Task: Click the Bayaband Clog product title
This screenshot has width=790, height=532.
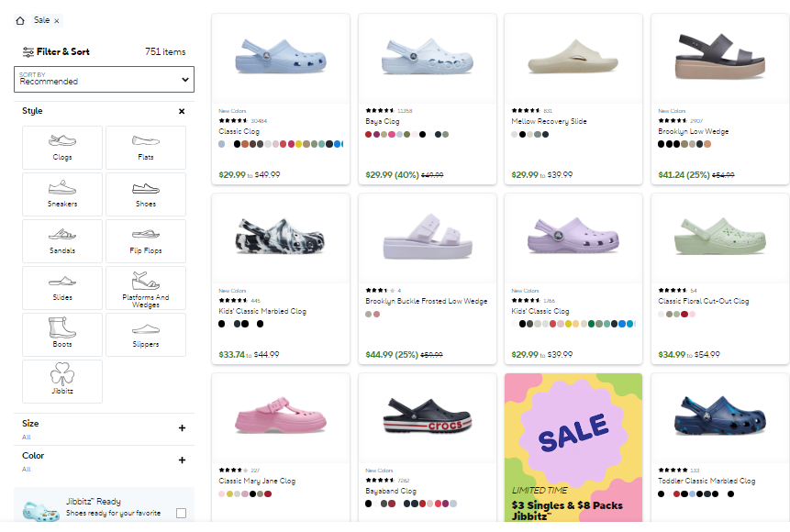Action: [391, 492]
